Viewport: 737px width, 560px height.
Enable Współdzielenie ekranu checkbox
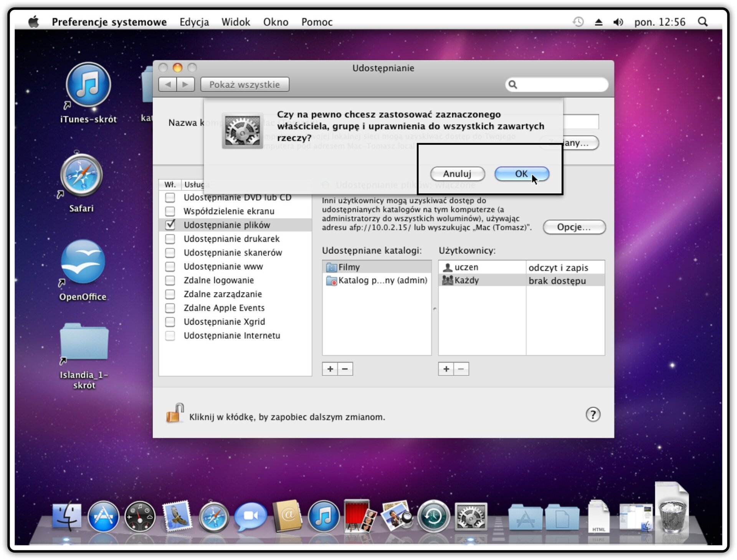click(170, 211)
